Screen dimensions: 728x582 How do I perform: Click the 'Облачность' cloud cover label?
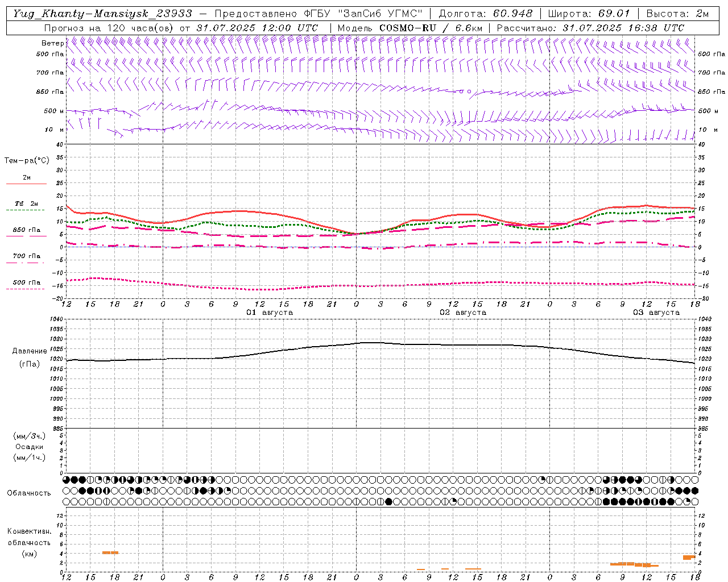(x=29, y=493)
